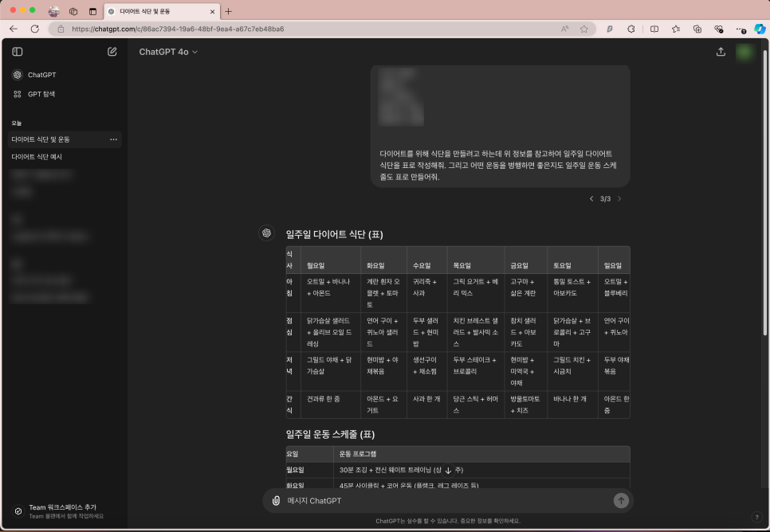The image size is (770, 532).
Task: Close the 다이어트 식단 및 운동 tab
Action: coord(212,11)
